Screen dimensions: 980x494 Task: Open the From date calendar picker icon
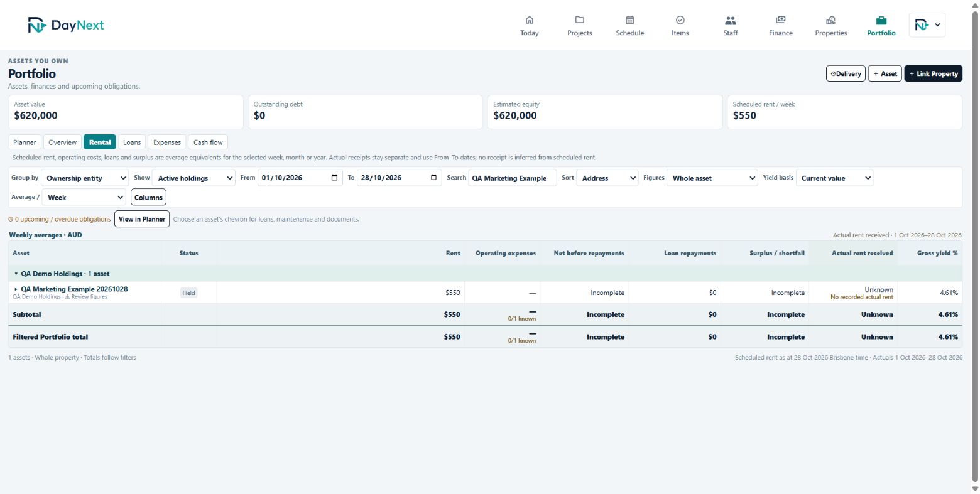pos(334,178)
